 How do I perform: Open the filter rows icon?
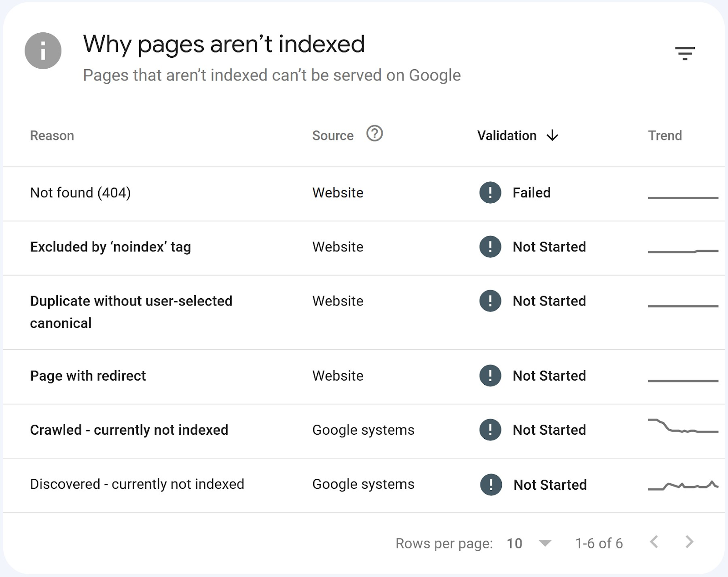tap(685, 53)
